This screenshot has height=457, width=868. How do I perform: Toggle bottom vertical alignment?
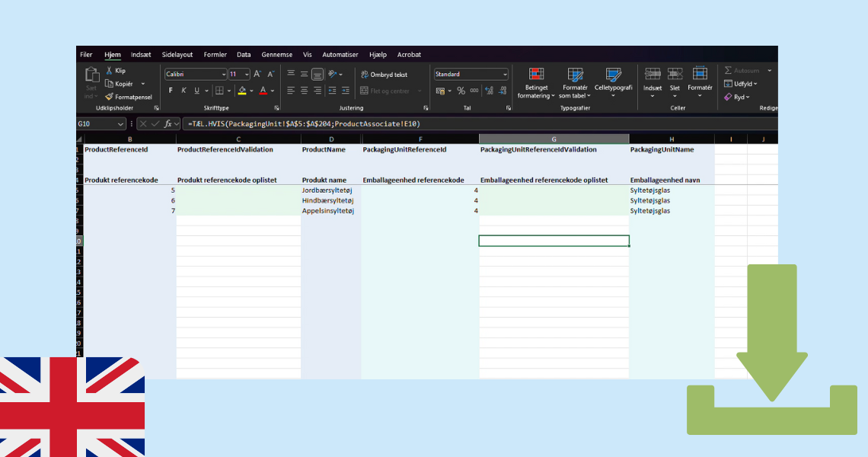(x=318, y=74)
